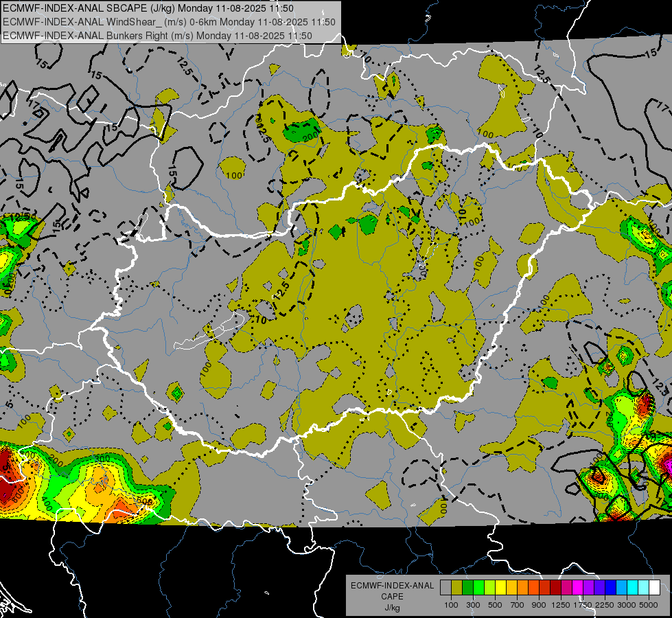Click the 'WindShear_ (m/s) 0-6km' title line
672x618 pixels.
coord(169,22)
